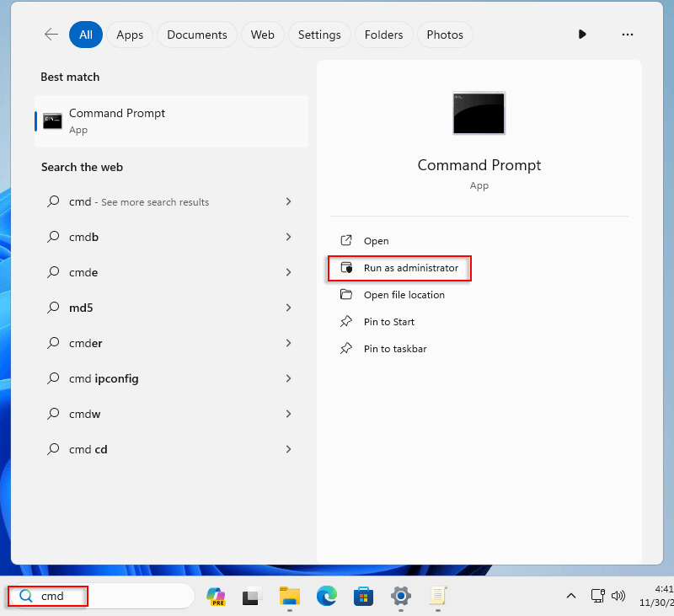
Task: Select the cmde web suggestion text
Action: click(x=83, y=272)
